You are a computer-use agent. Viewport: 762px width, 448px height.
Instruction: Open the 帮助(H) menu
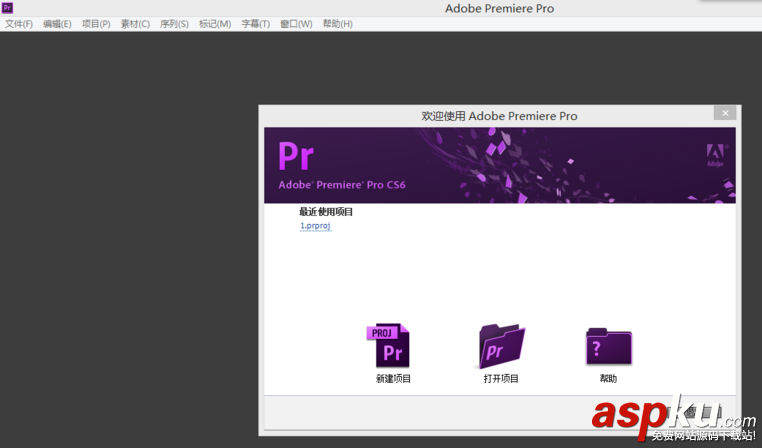[338, 24]
